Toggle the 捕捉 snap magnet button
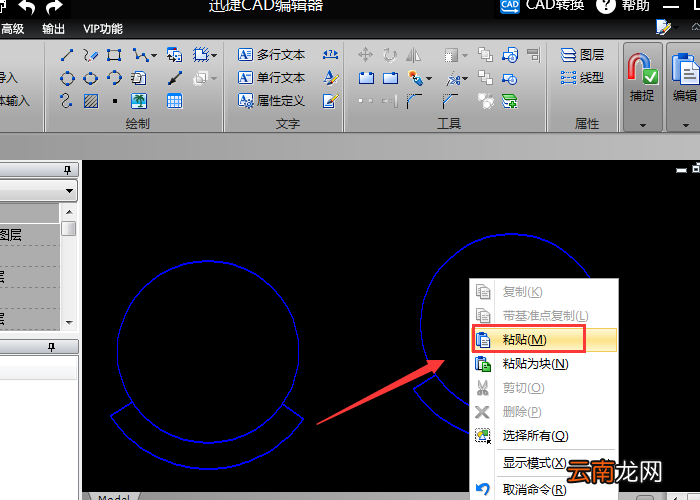Image resolution: width=700 pixels, height=500 pixels. tap(642, 77)
